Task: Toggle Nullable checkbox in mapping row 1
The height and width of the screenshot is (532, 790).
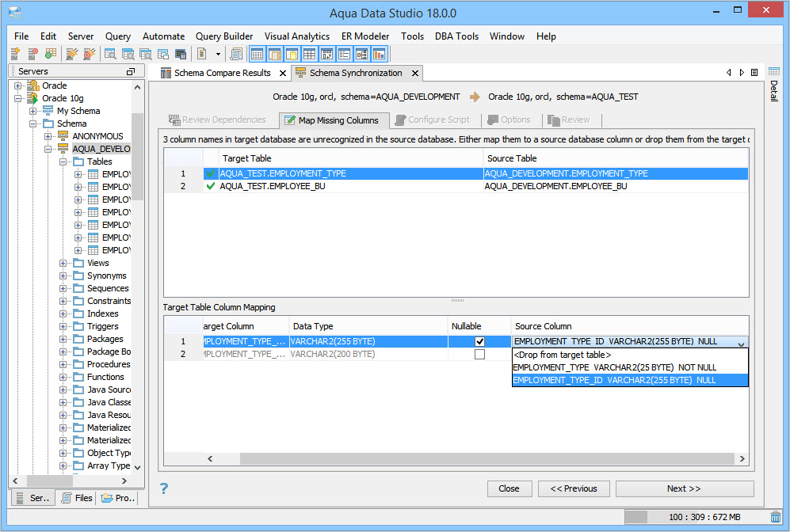Action: coord(479,341)
